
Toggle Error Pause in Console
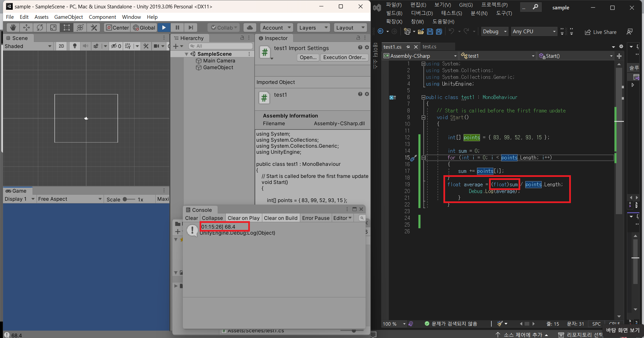coord(316,218)
